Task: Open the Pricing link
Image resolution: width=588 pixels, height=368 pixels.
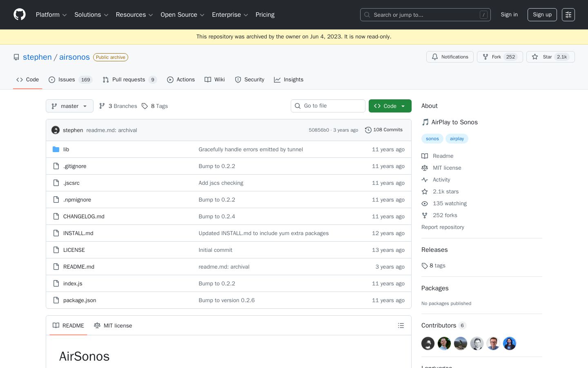Action: (265, 15)
